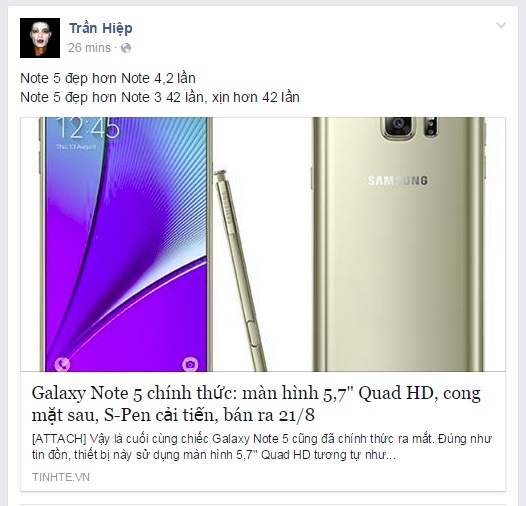Open the Trần Hiệp profile name link
The height and width of the screenshot is (506, 526).
tap(101, 29)
